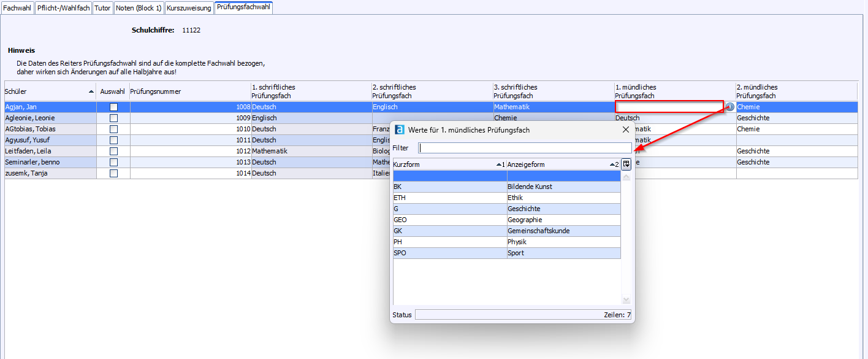Enable the Auswahl checkbox for Leitfaden, Leila

(113, 151)
